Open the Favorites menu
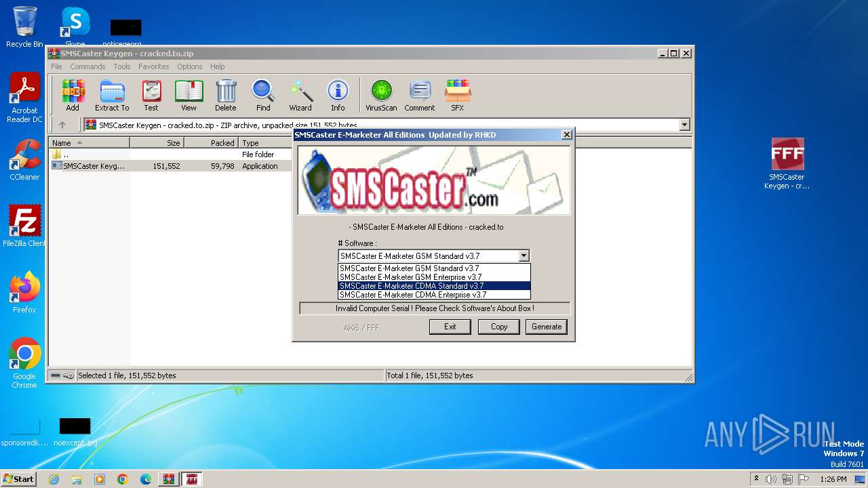 154,66
